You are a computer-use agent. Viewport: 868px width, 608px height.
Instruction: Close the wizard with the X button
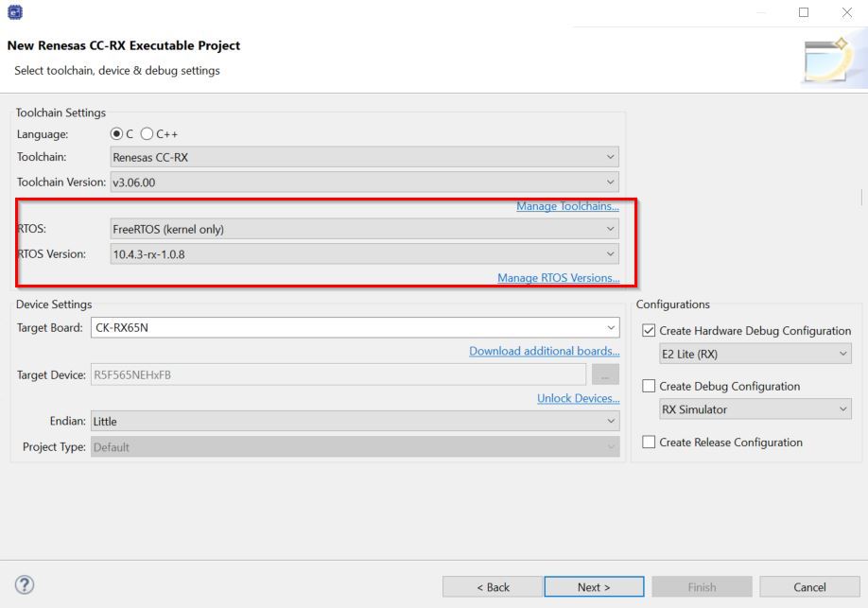(847, 12)
